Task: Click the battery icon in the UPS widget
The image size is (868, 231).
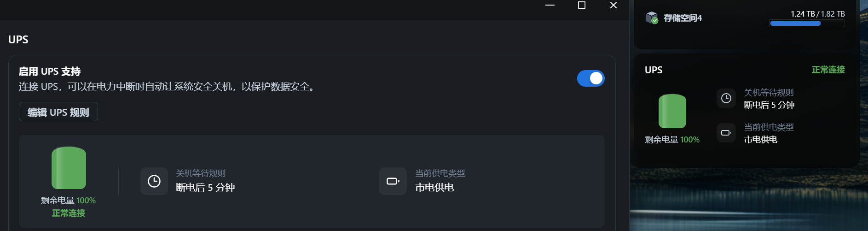Action: pos(672,111)
